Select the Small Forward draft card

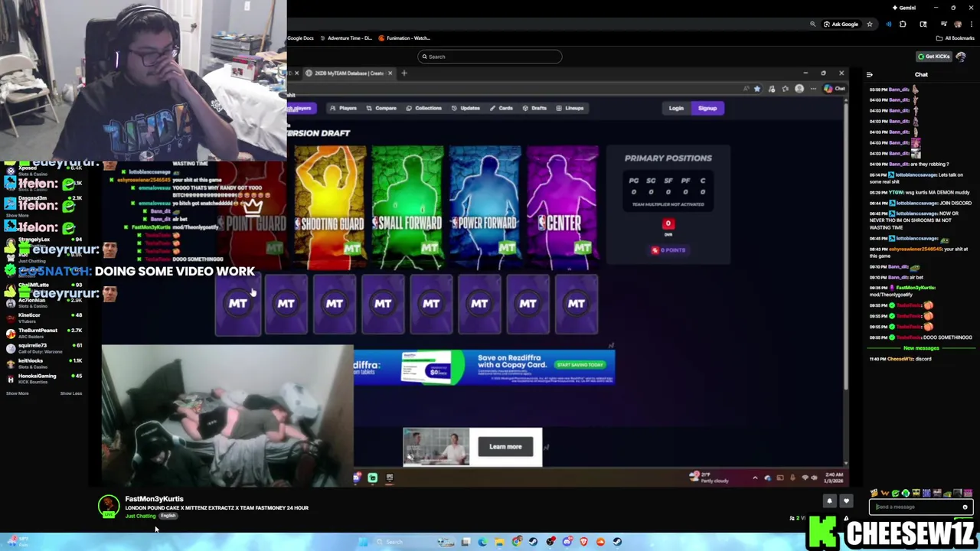[407, 207]
